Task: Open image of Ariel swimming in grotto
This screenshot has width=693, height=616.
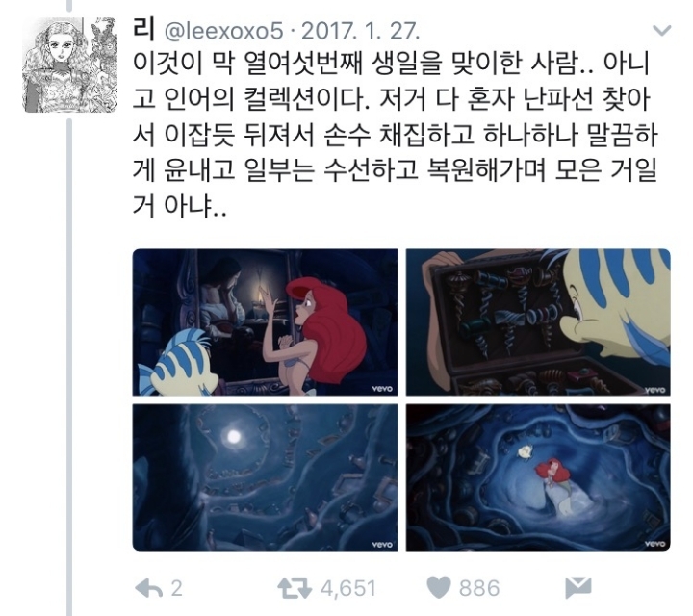Action: [x=538, y=477]
